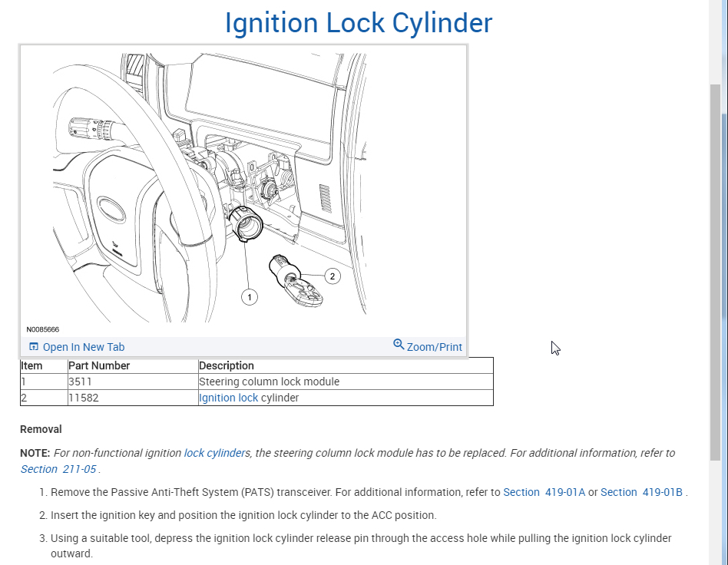Click callout number 2 in diagram

click(332, 276)
